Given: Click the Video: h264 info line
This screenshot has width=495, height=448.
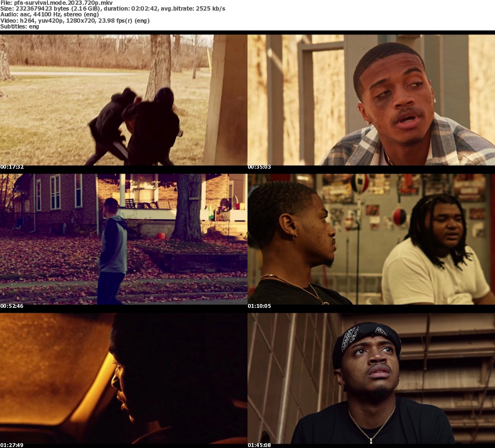Looking at the screenshot, I should coord(75,20).
